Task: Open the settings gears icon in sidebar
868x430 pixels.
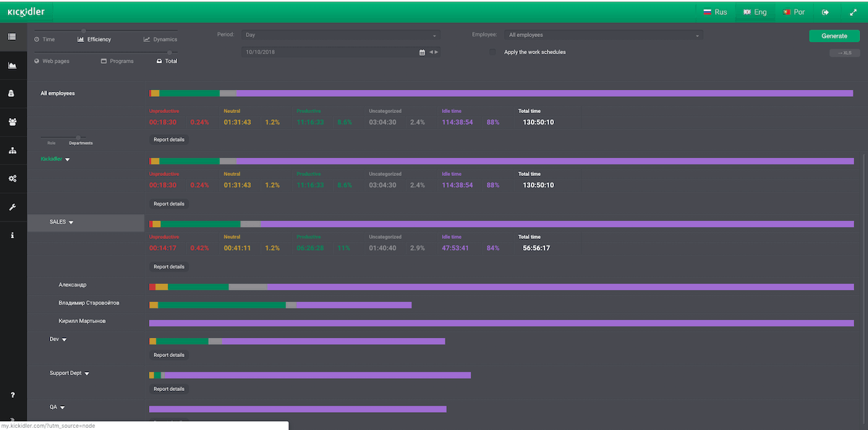Action: tap(12, 179)
